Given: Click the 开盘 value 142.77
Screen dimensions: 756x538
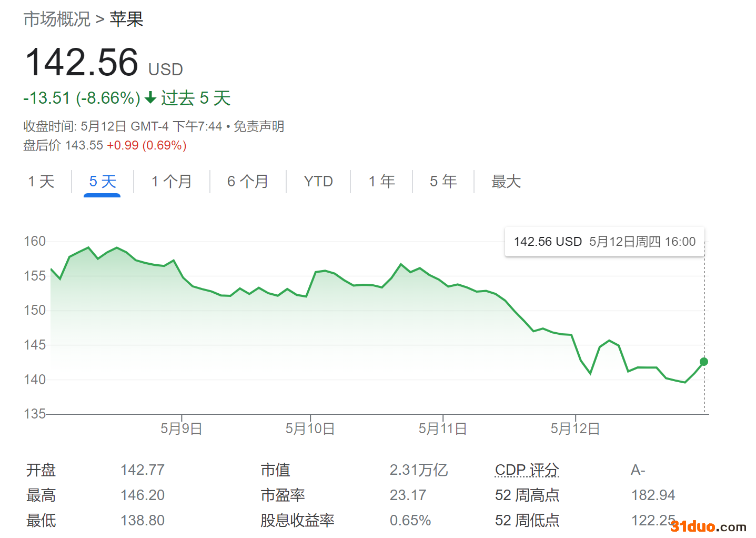Looking at the screenshot, I should click(x=143, y=470).
